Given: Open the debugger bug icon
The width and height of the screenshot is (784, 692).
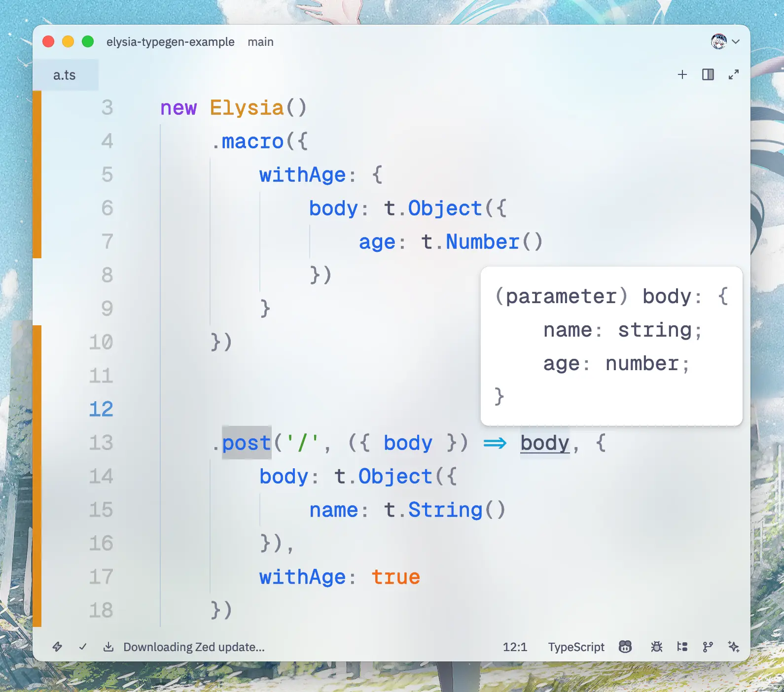Looking at the screenshot, I should 656,647.
